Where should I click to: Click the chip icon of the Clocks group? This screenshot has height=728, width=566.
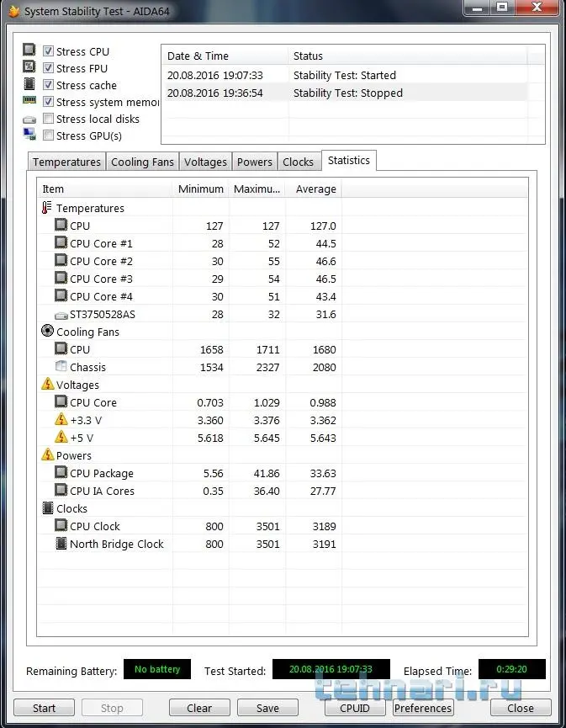point(47,508)
